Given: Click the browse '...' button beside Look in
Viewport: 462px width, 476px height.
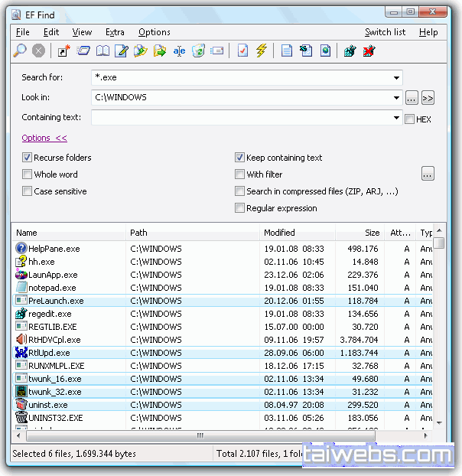Looking at the screenshot, I should tap(412, 98).
